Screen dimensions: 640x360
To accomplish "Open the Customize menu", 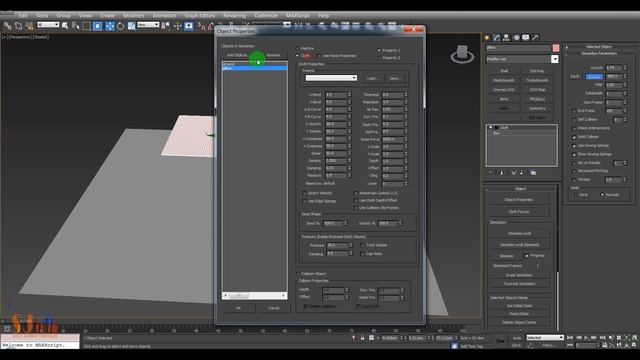I will click(x=266, y=16).
